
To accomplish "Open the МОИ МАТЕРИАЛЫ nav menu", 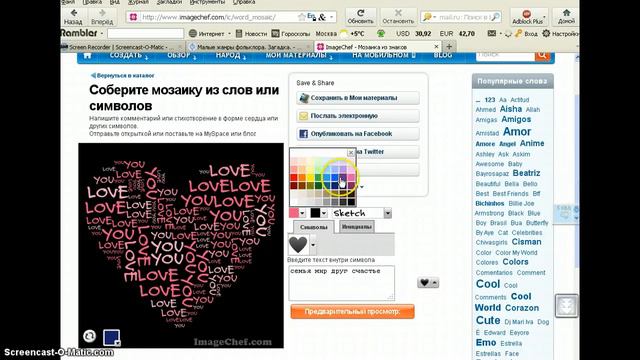I will pos(299,56).
